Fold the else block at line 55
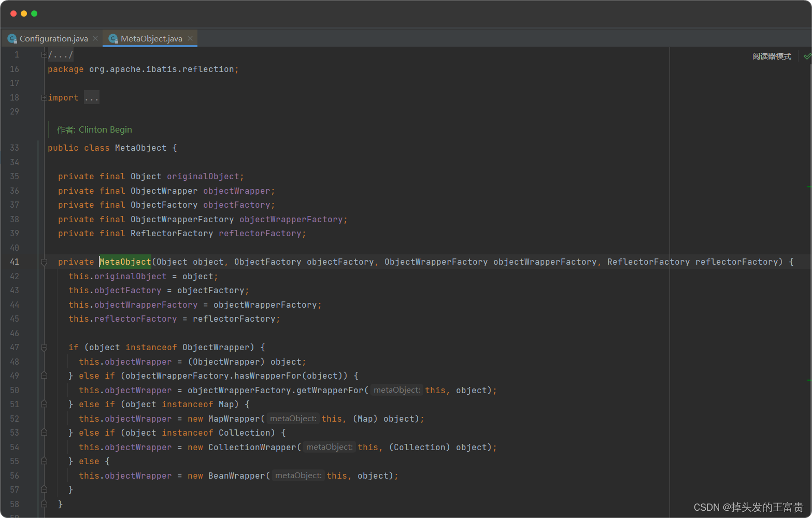812x518 pixels. [44, 461]
